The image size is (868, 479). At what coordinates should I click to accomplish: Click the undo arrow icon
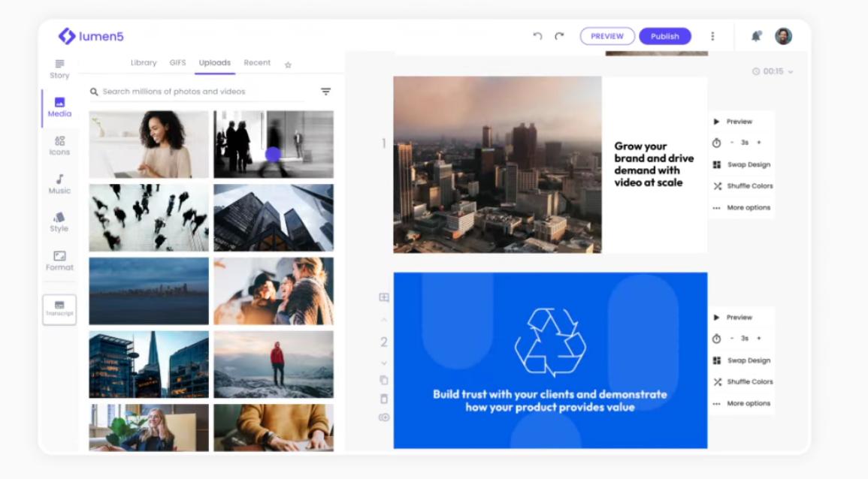point(537,36)
